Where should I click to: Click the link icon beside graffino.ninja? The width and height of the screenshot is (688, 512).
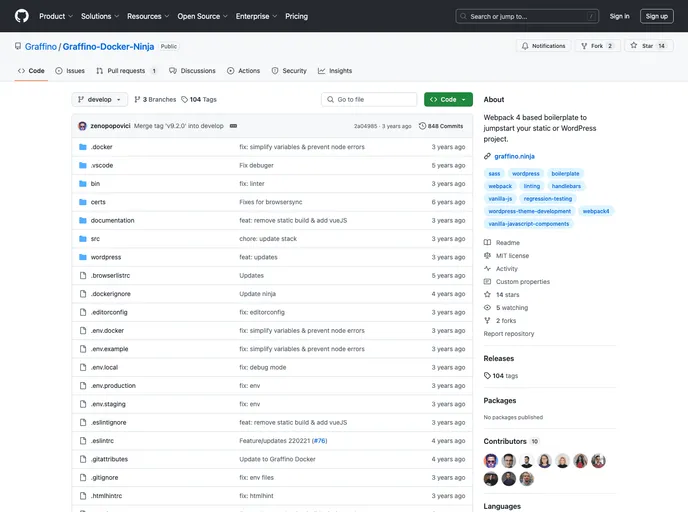[487, 156]
